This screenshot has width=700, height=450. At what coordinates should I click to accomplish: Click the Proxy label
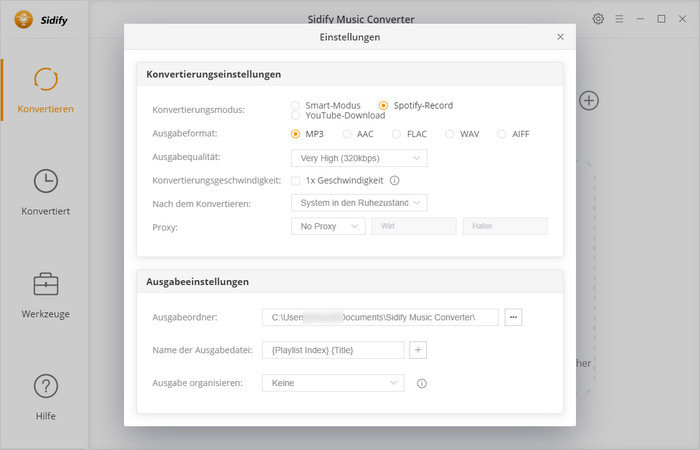click(x=165, y=227)
